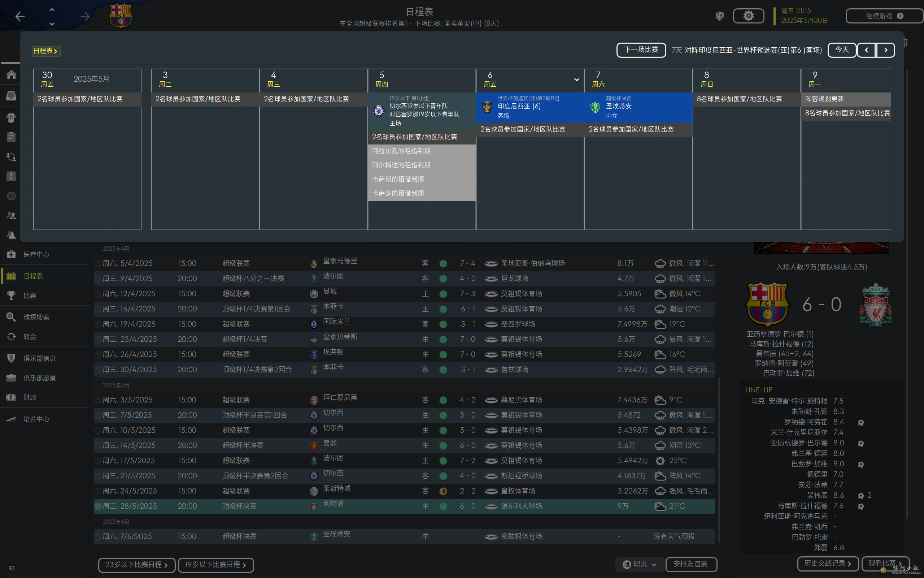Click goal icon next to 吴伟辰 8.6

pyautogui.click(x=860, y=496)
